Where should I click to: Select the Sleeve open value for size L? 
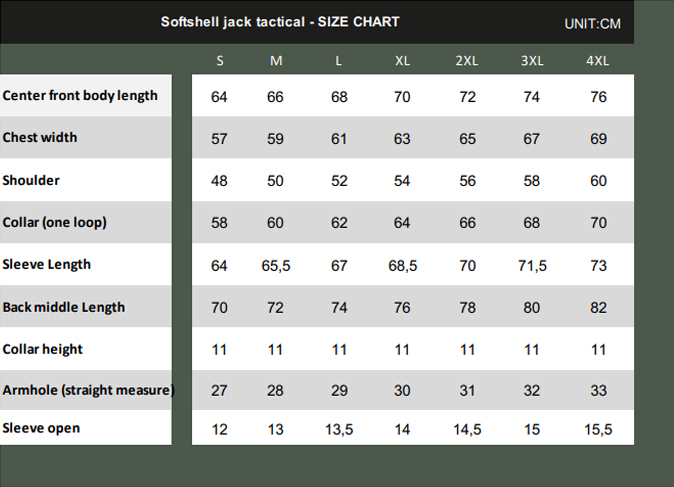(x=339, y=429)
